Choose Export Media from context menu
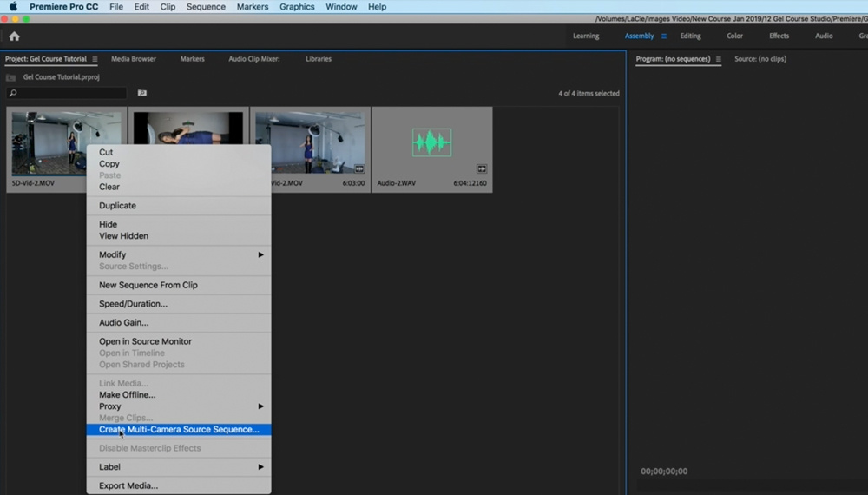 click(x=128, y=486)
